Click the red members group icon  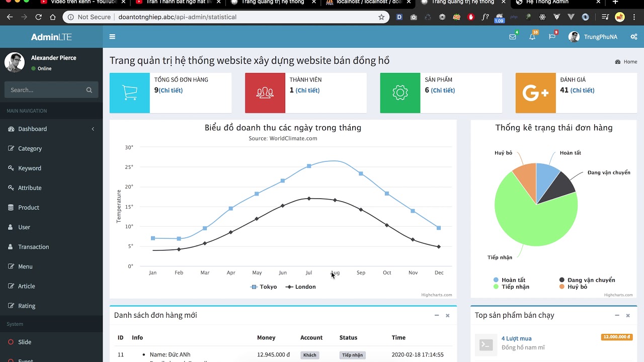pyautogui.click(x=265, y=93)
